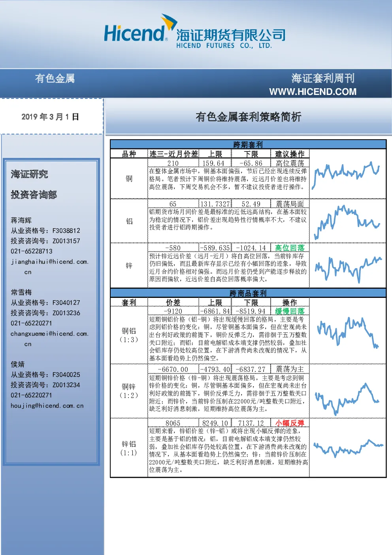This screenshot has width=392, height=555.
Task: Click the green 缓慢回落 cell
Action: click(x=290, y=311)
